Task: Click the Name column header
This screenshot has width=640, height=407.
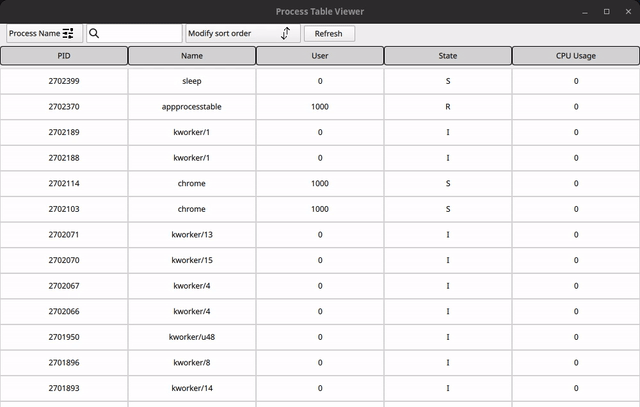Action: [x=192, y=56]
